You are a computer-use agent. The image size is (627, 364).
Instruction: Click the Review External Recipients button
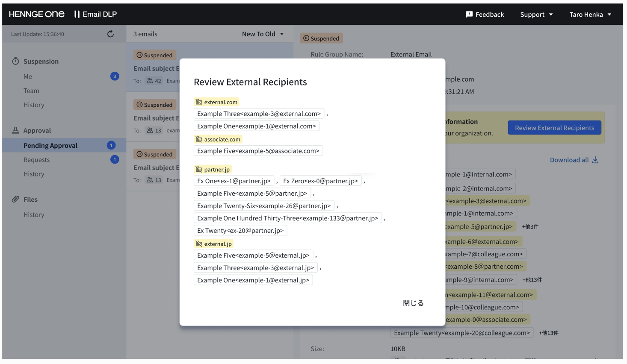point(554,127)
